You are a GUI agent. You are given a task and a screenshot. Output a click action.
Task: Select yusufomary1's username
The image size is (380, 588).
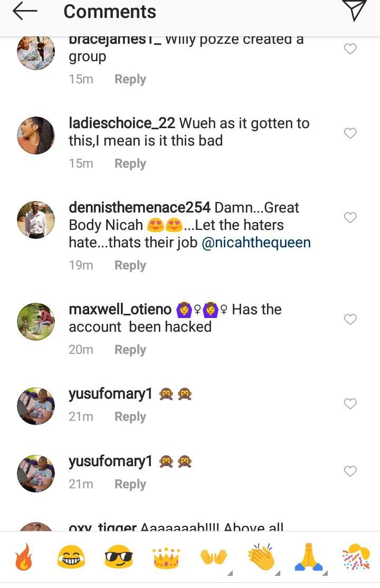[110, 393]
